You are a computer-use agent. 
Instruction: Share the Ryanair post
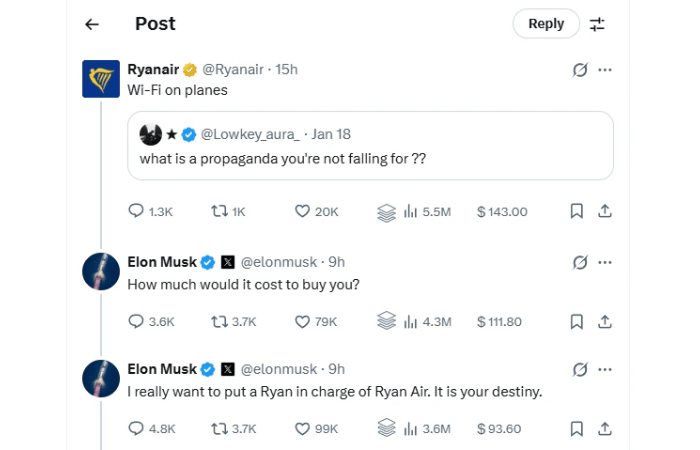coord(604,212)
